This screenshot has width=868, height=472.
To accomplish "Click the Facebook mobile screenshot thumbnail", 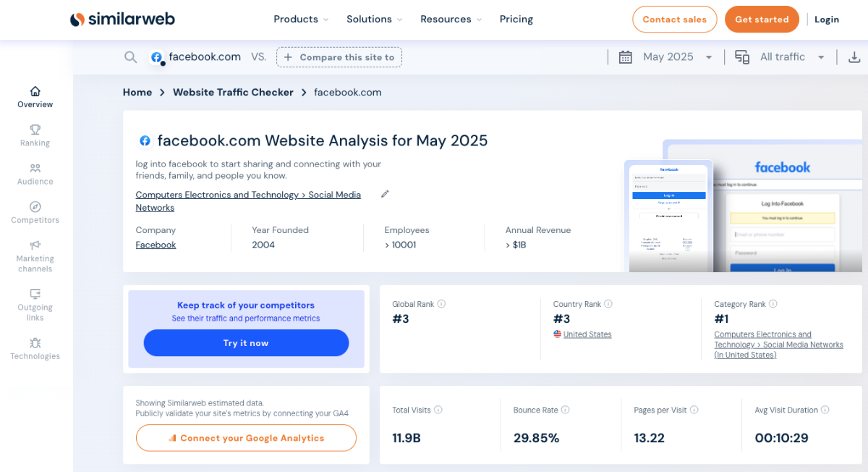I will pyautogui.click(x=669, y=216).
